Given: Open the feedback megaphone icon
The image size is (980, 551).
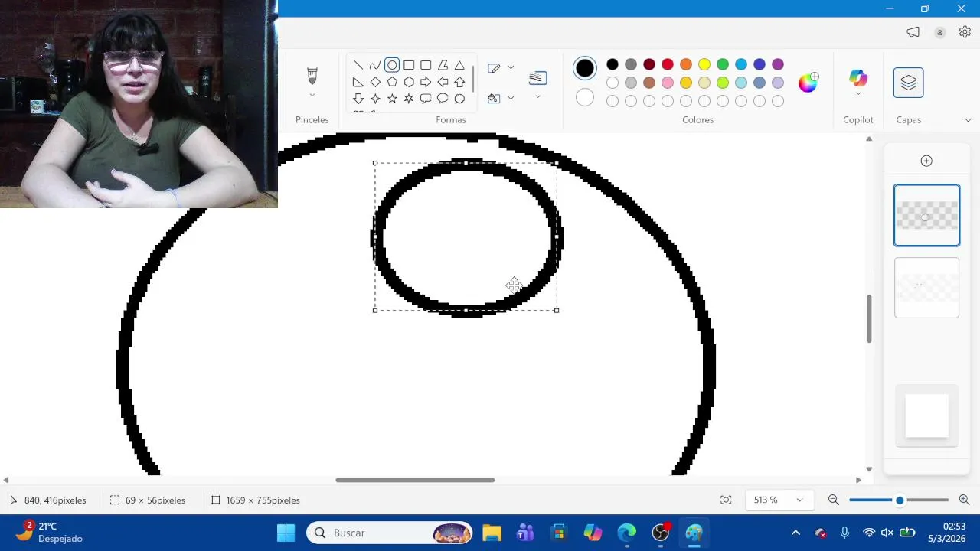Looking at the screenshot, I should (x=913, y=32).
